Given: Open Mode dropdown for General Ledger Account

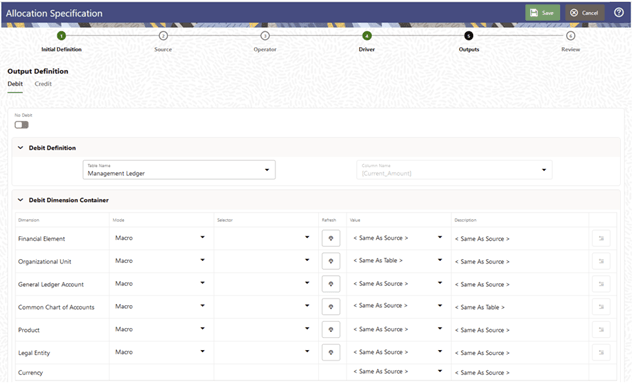Looking at the screenshot, I should (x=160, y=283).
